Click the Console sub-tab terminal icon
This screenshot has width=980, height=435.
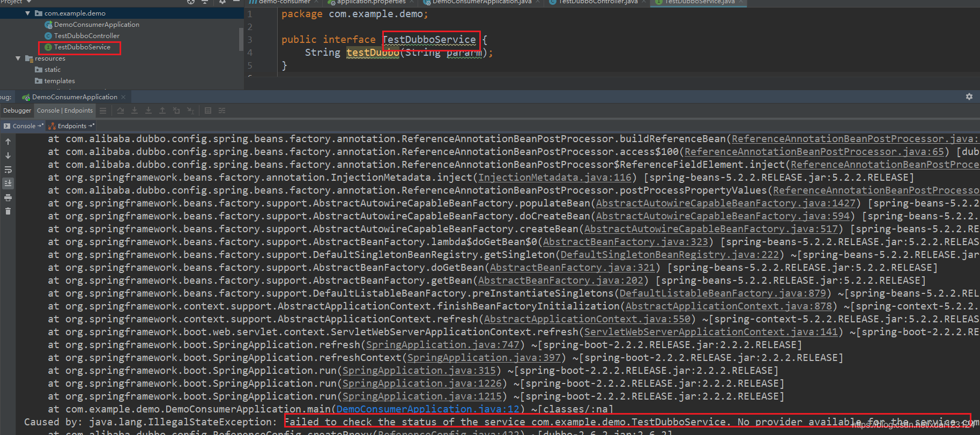point(7,126)
